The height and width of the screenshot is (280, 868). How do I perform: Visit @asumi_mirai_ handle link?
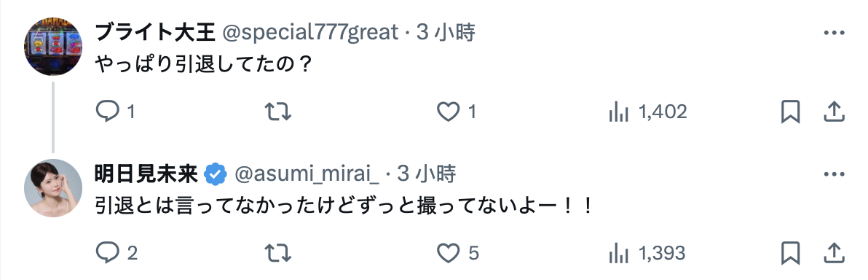tap(307, 175)
